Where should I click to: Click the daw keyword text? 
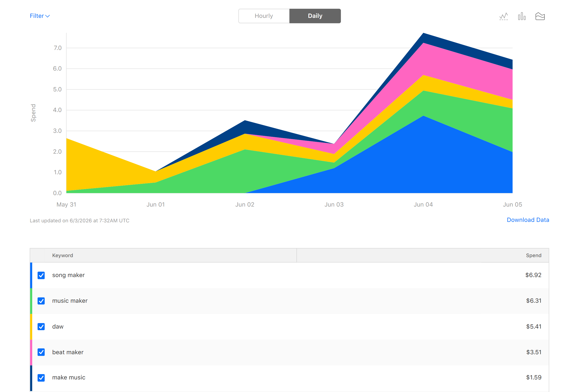click(x=58, y=327)
